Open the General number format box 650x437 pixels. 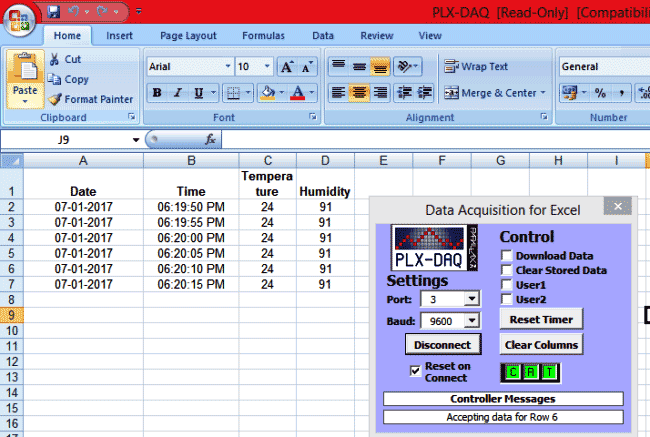point(604,67)
